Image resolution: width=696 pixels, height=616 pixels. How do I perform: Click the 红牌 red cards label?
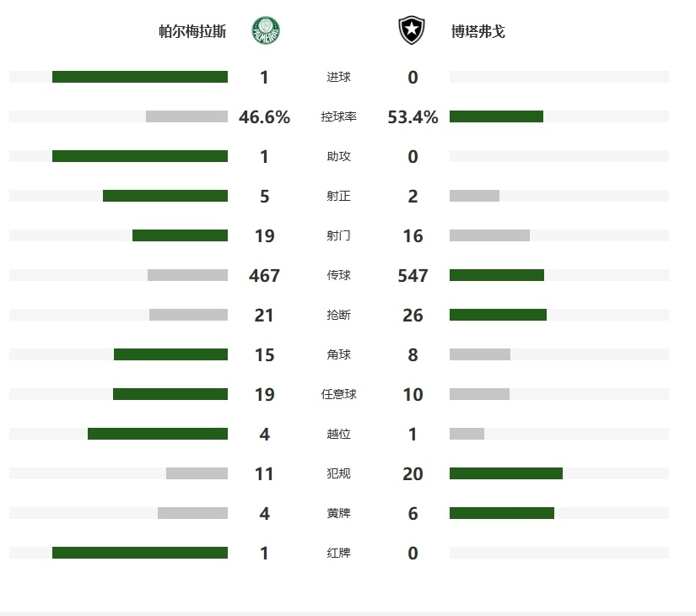point(338,553)
